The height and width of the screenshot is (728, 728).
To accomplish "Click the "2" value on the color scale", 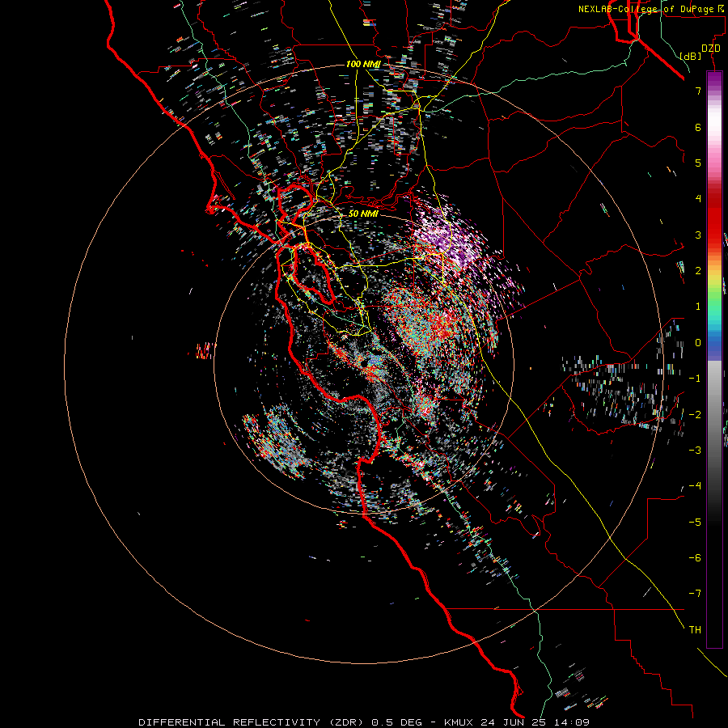I will [698, 271].
